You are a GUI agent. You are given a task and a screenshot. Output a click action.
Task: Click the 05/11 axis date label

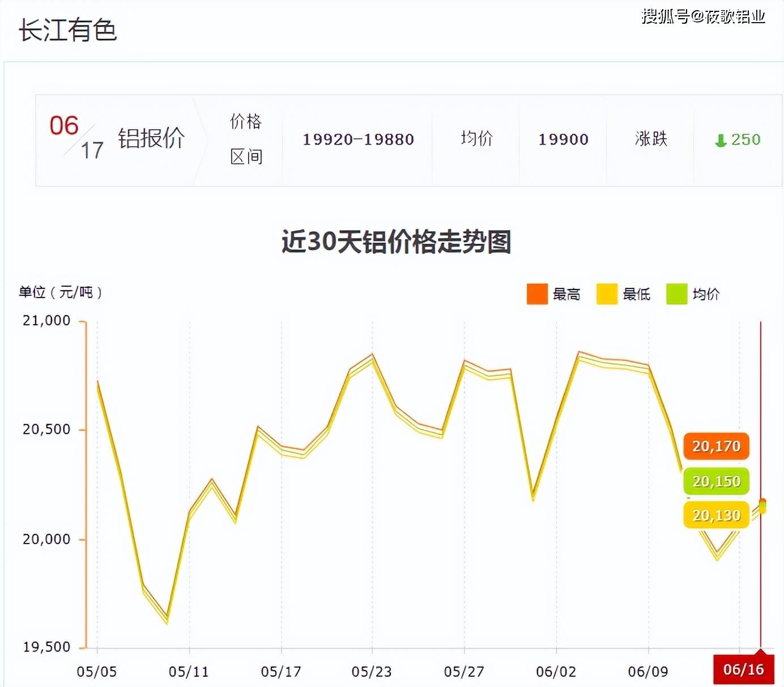click(x=189, y=672)
